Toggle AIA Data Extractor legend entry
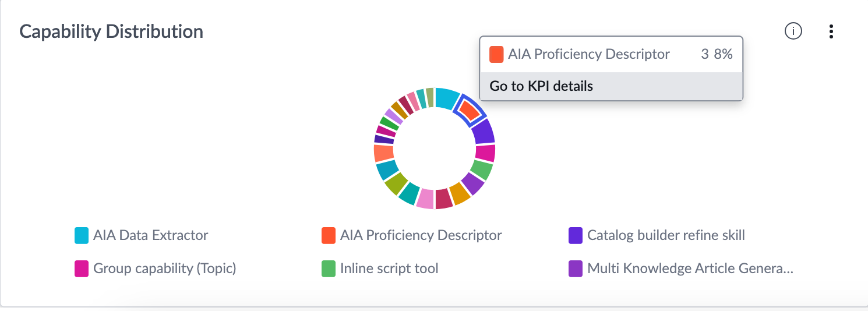868x311 pixels. [142, 235]
